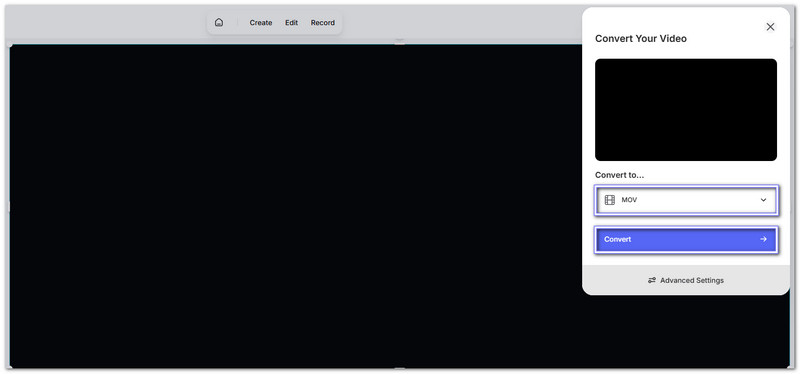Open the Record menu
This screenshot has height=374, width=800.
click(x=323, y=23)
